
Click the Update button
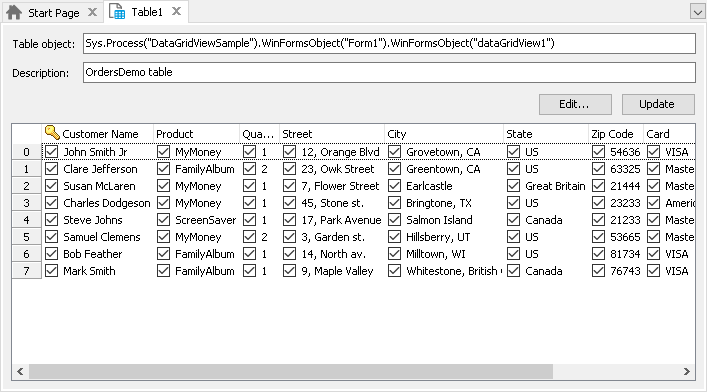[658, 104]
